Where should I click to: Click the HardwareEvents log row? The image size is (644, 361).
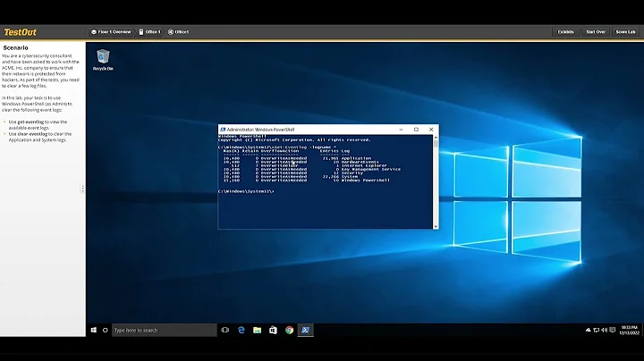(x=301, y=162)
